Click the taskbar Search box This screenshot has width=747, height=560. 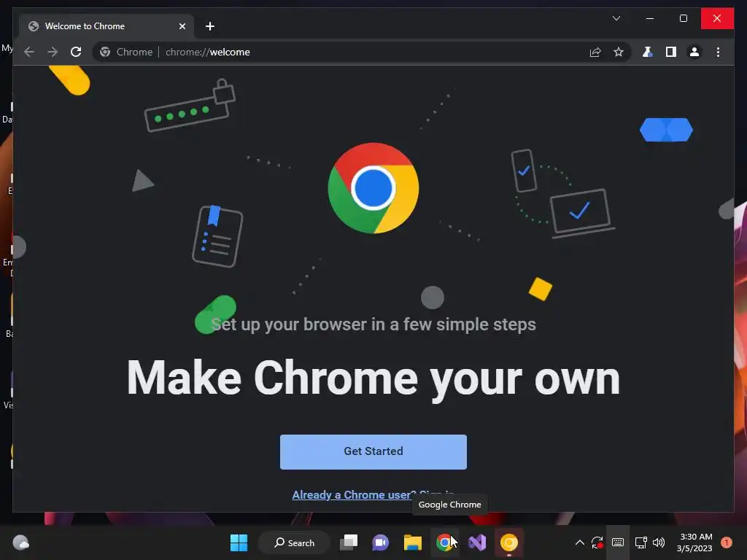(x=294, y=542)
